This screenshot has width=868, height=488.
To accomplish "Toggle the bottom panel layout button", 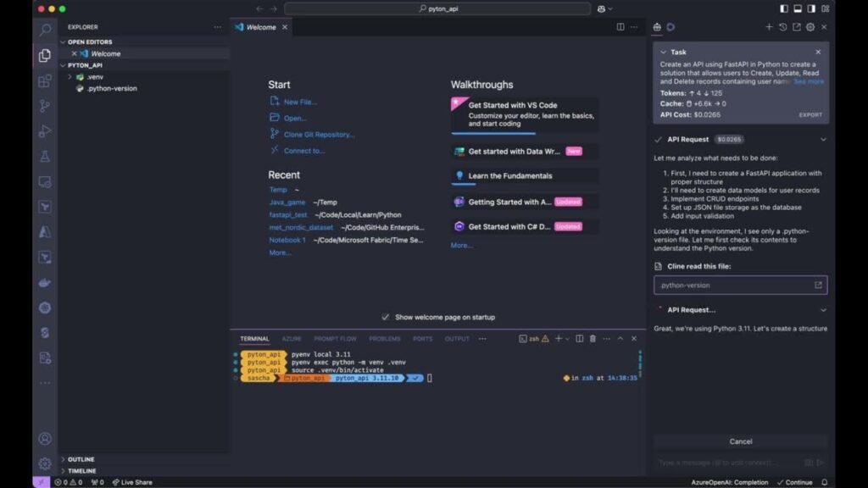I will [798, 8].
